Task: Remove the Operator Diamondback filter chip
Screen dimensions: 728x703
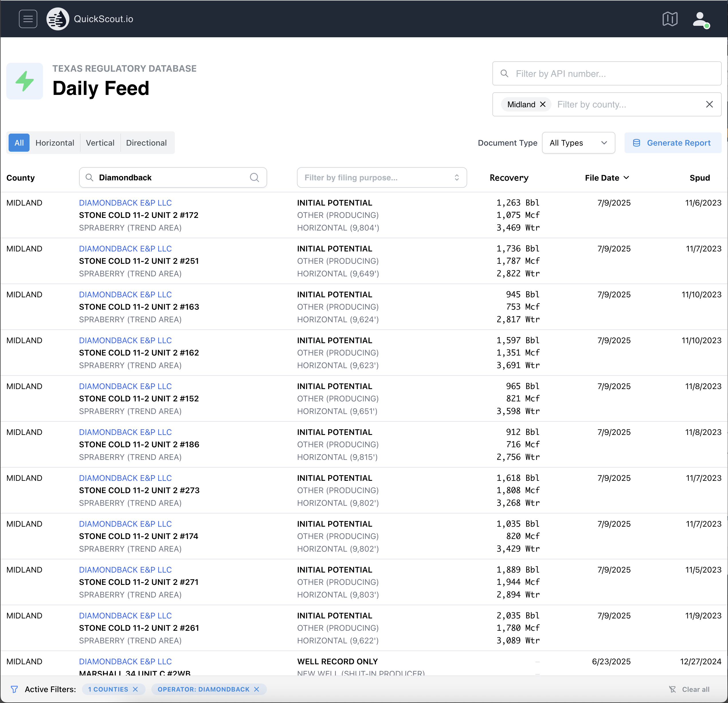Action: [x=256, y=689]
